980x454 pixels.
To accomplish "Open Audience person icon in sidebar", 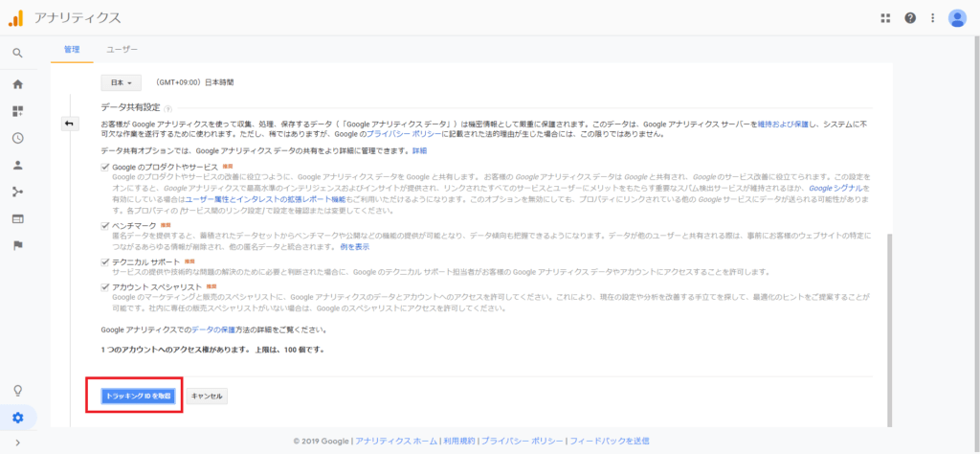I will tap(17, 165).
